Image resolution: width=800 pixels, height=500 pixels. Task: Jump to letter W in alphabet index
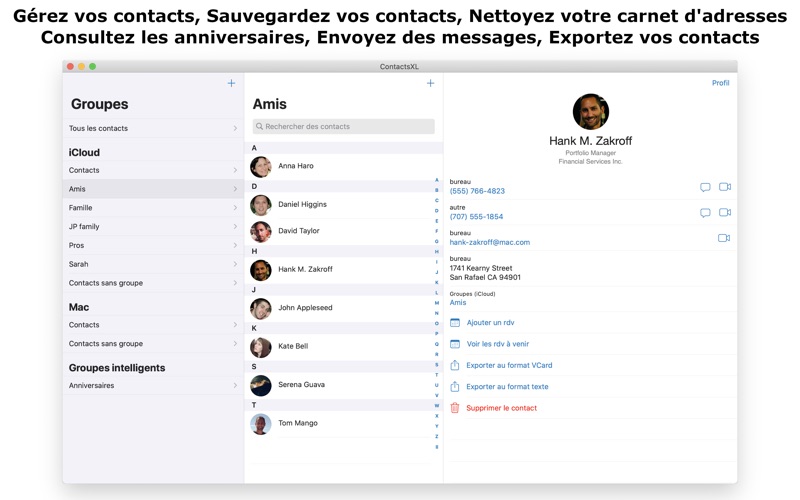coord(437,406)
